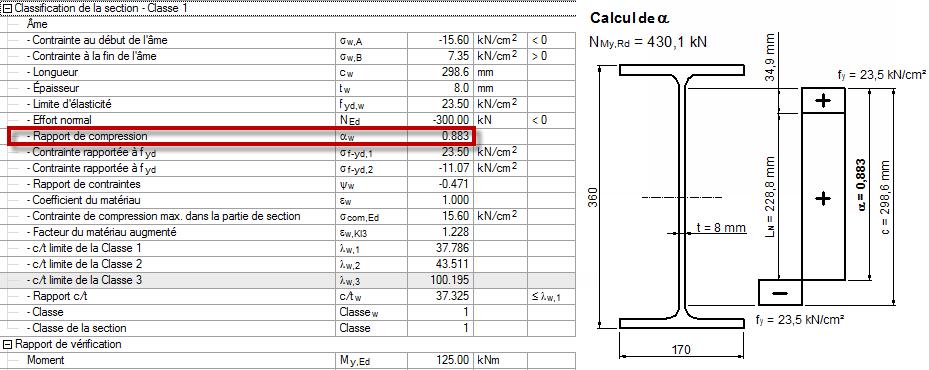This screenshot has width=929, height=370.
Task: Click the value 8.0 thickness cell
Action: point(440,88)
